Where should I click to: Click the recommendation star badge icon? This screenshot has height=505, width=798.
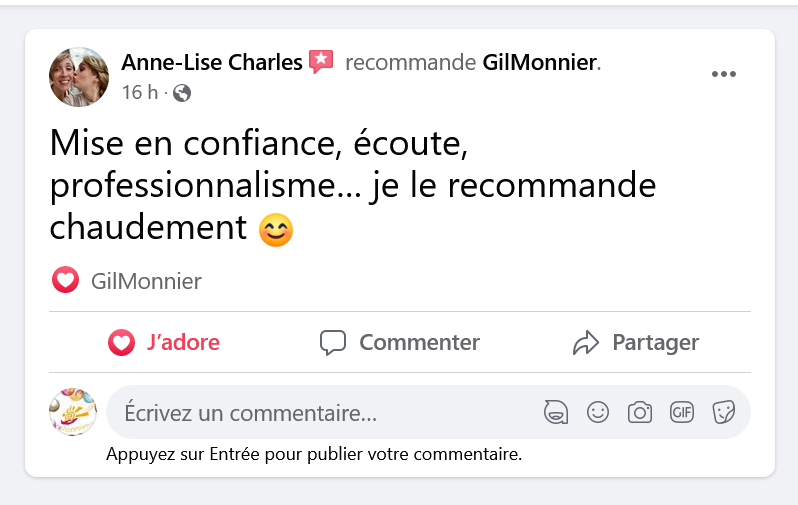click(321, 62)
